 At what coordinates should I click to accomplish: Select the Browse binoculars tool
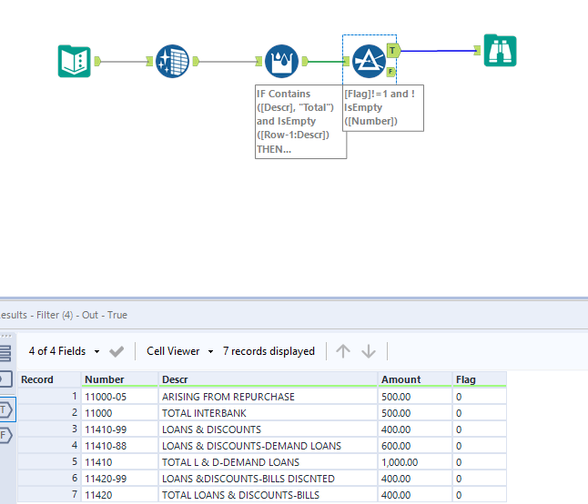pos(500,50)
